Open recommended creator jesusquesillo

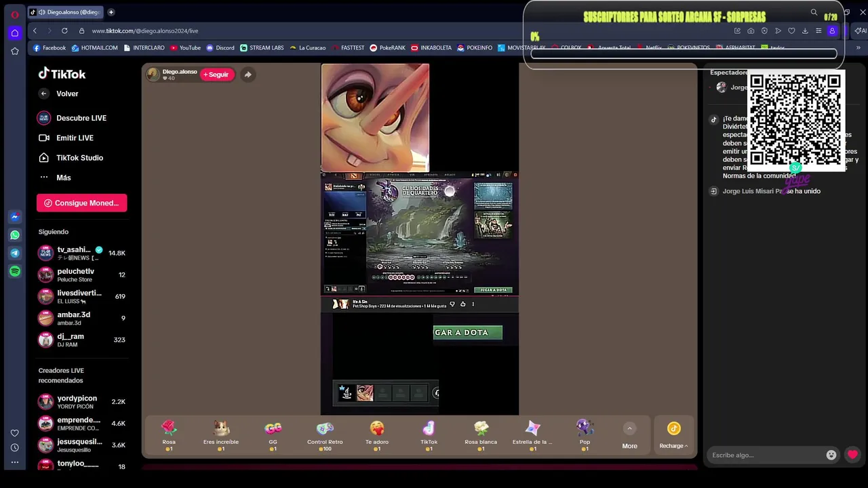[x=81, y=445]
